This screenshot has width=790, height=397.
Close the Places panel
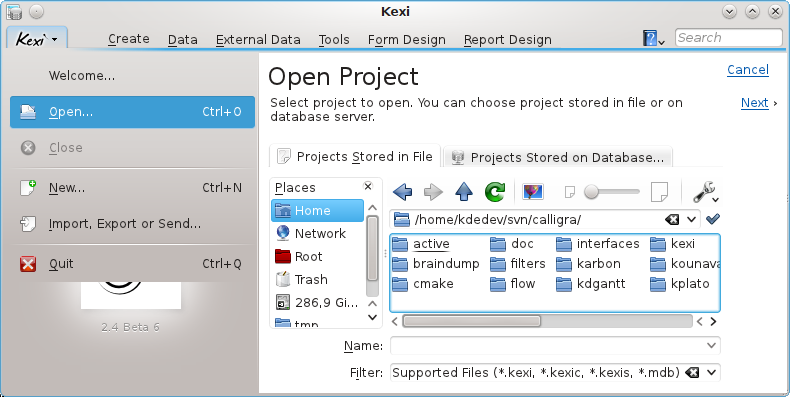pyautogui.click(x=368, y=186)
